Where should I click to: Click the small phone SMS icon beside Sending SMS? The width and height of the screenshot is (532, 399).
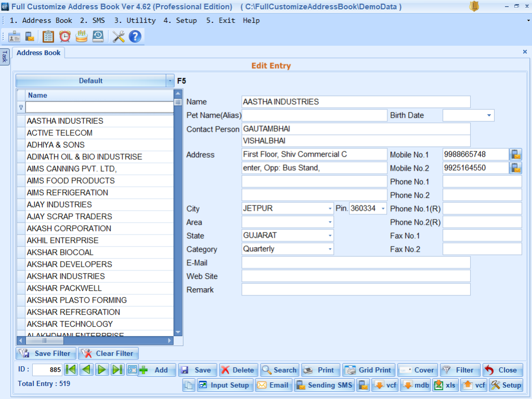(363, 385)
